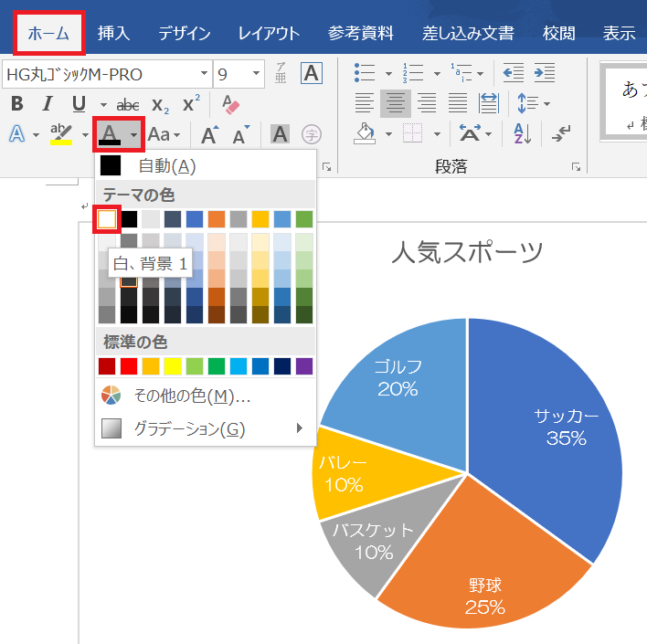Select orange theme color swatch

[x=217, y=219]
